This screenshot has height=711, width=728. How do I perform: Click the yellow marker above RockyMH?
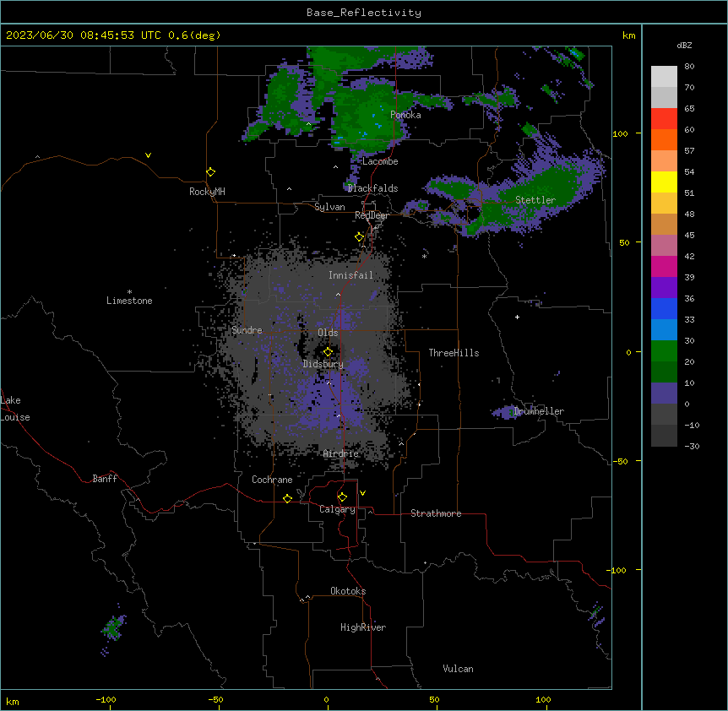(x=211, y=172)
